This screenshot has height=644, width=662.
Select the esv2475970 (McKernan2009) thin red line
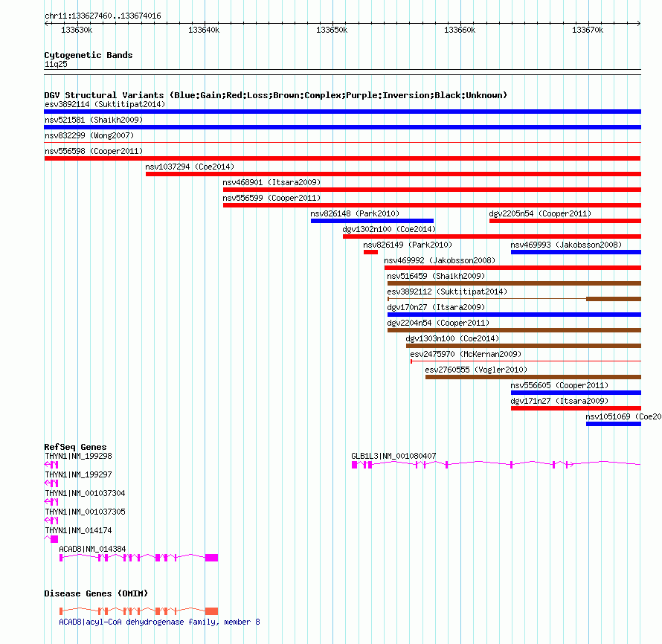coord(526,361)
